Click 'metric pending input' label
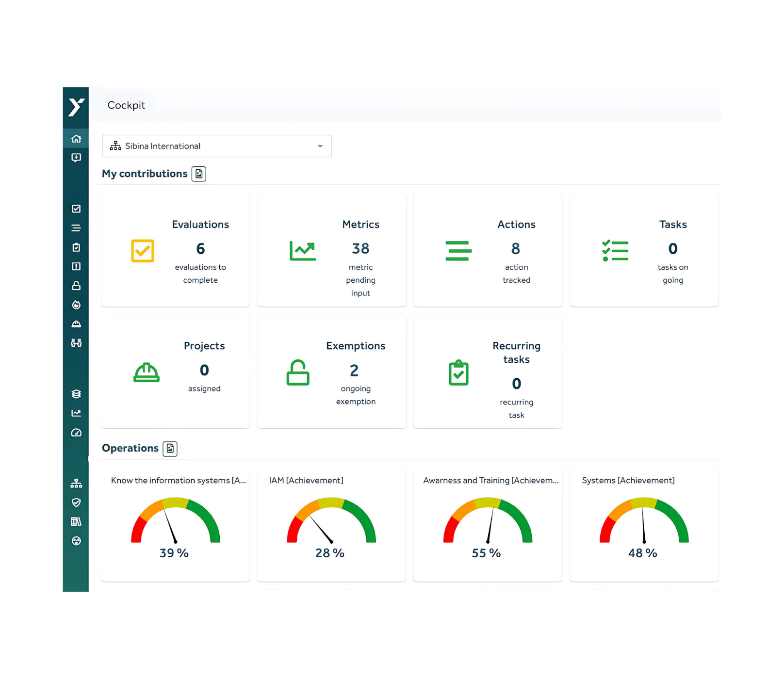Viewport: 784px width, 679px height. tap(360, 280)
